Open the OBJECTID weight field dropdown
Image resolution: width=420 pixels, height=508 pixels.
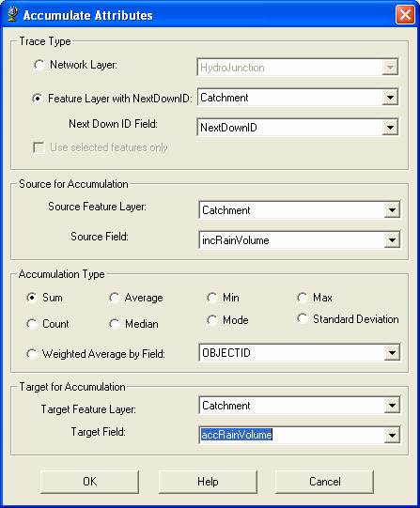(392, 353)
